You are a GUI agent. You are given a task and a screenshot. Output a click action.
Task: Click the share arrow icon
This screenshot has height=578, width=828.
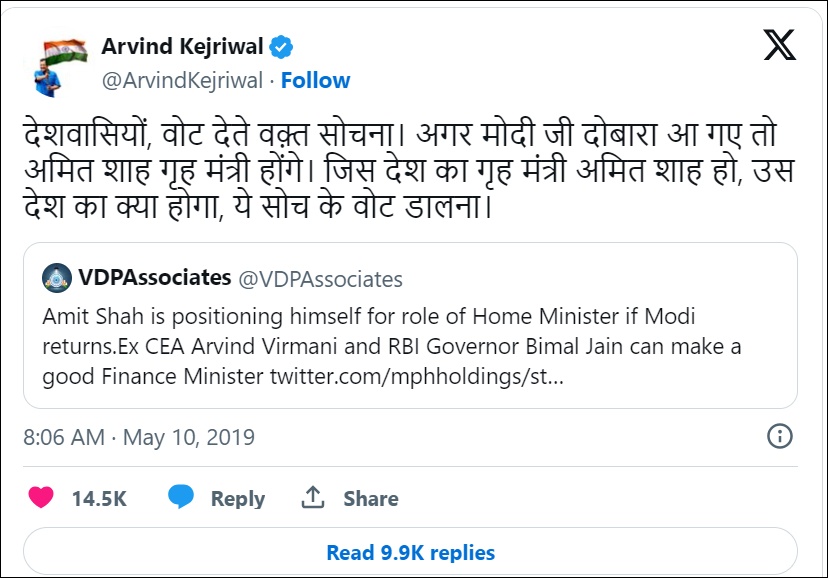[312, 497]
